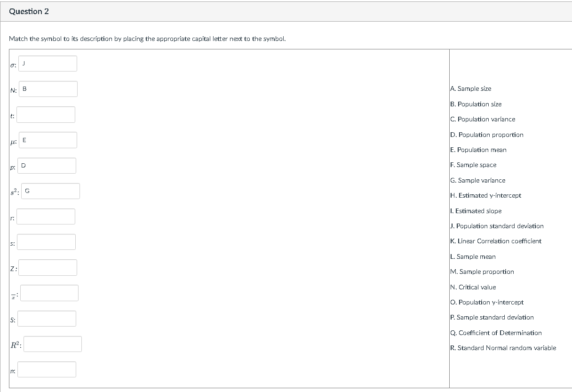
Task: Click the 'R. Standard Normal random variable' text
Action: tap(502, 348)
